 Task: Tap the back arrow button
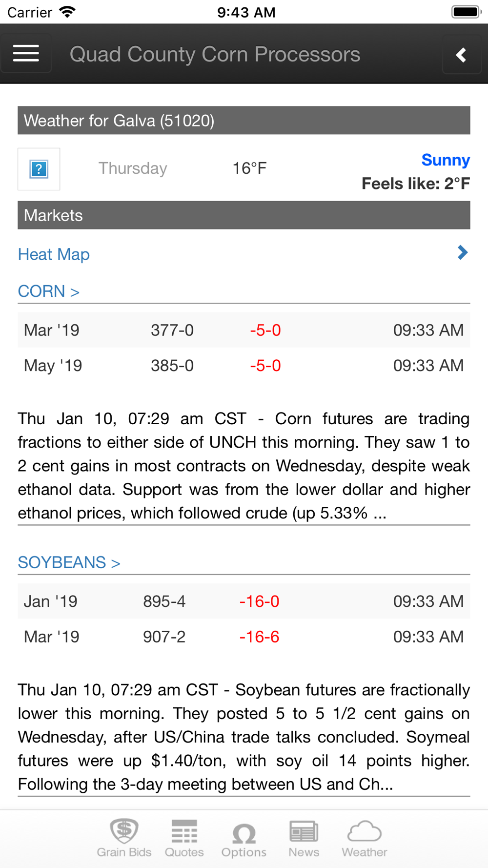click(462, 54)
